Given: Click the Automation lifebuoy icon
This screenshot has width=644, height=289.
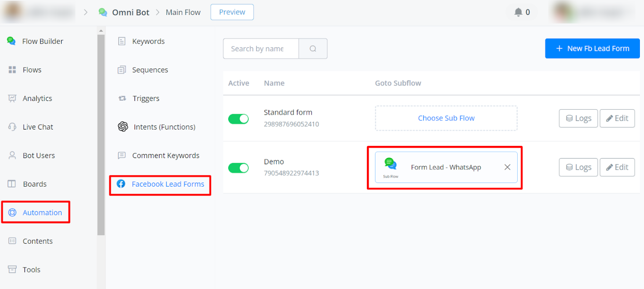Looking at the screenshot, I should [x=12, y=212].
